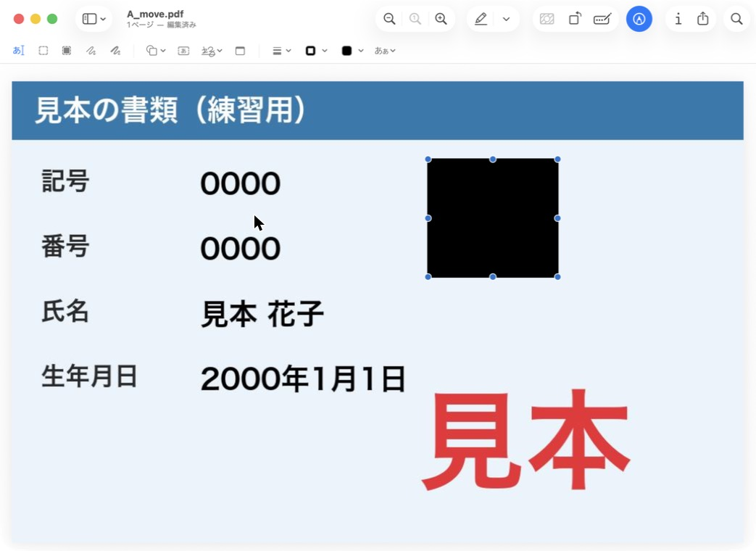Click the rectangle's bottom-left resize handle
756x551 pixels.
428,277
